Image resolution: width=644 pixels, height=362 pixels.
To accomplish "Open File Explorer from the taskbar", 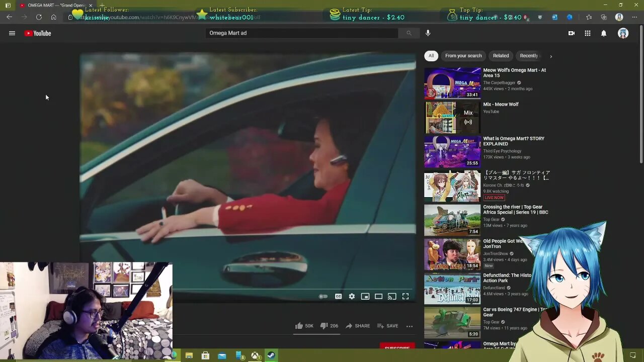I will click(189, 356).
